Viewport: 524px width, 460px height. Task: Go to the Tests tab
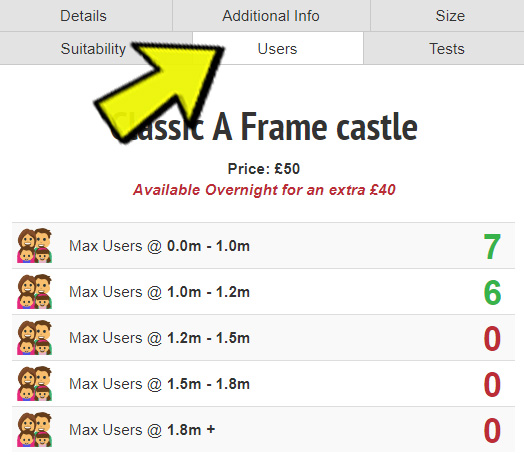click(x=444, y=48)
